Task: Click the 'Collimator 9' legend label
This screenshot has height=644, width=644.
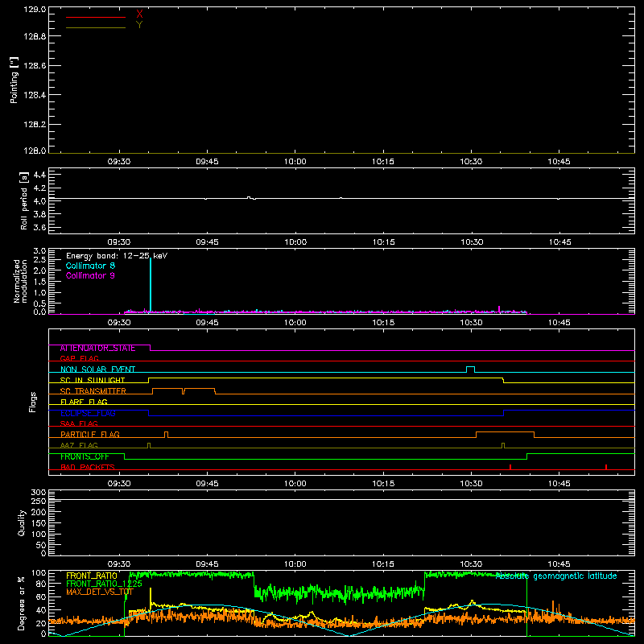Action: 90,275
